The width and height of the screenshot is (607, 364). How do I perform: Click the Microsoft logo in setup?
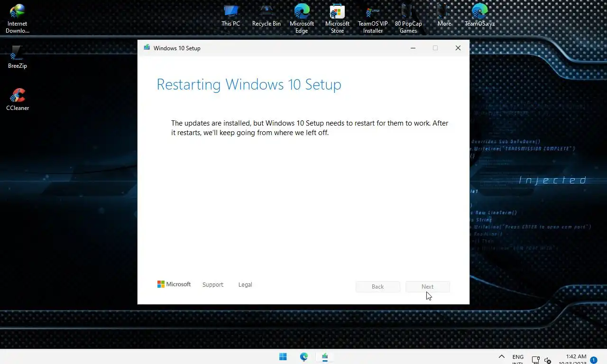(x=174, y=284)
